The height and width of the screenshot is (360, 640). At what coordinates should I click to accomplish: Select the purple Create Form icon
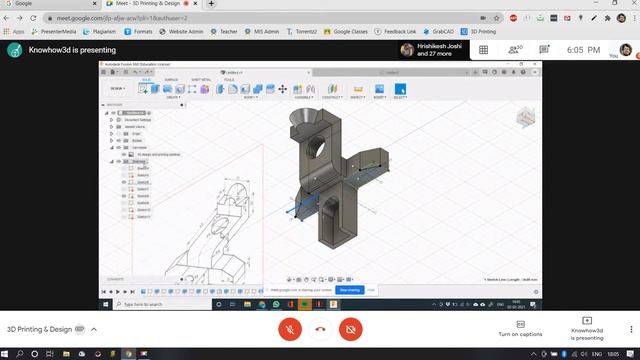tap(205, 89)
